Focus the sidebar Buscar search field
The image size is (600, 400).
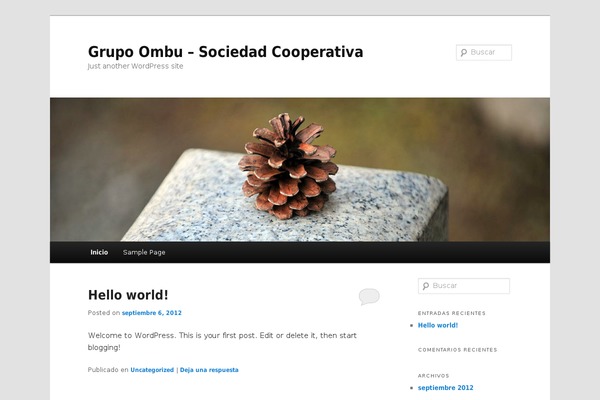click(x=464, y=286)
